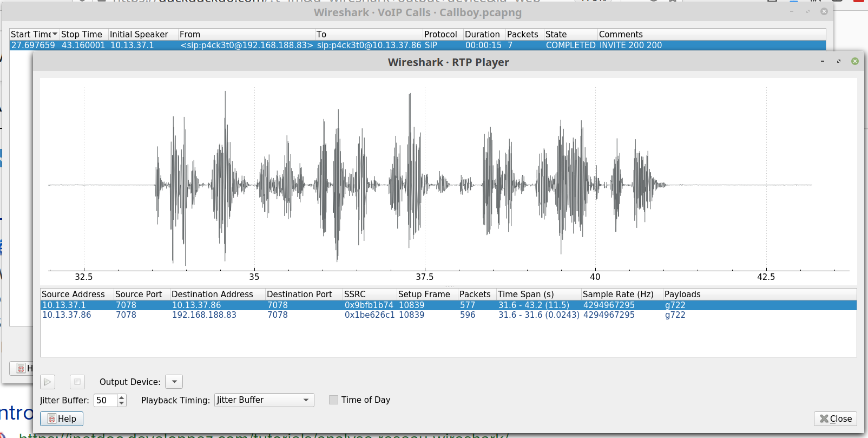Screen dimensions: 868x438
Task: Sort streams by Sample Rate column
Action: point(622,294)
